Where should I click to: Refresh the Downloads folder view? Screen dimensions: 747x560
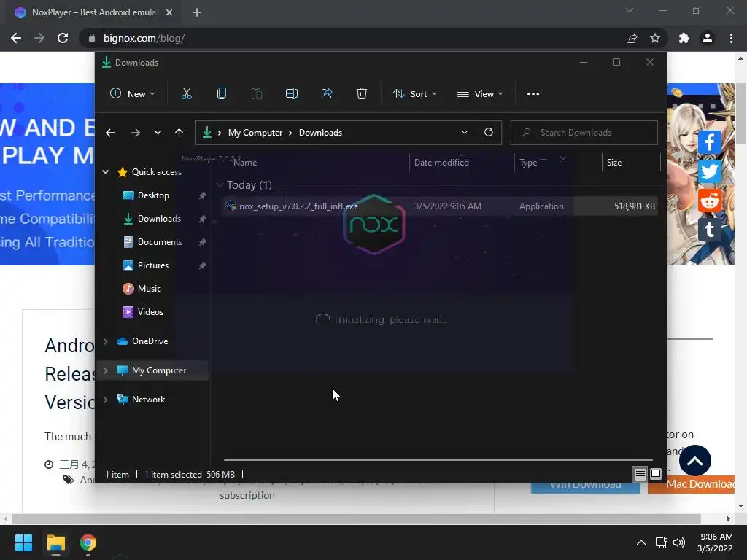coord(489,133)
